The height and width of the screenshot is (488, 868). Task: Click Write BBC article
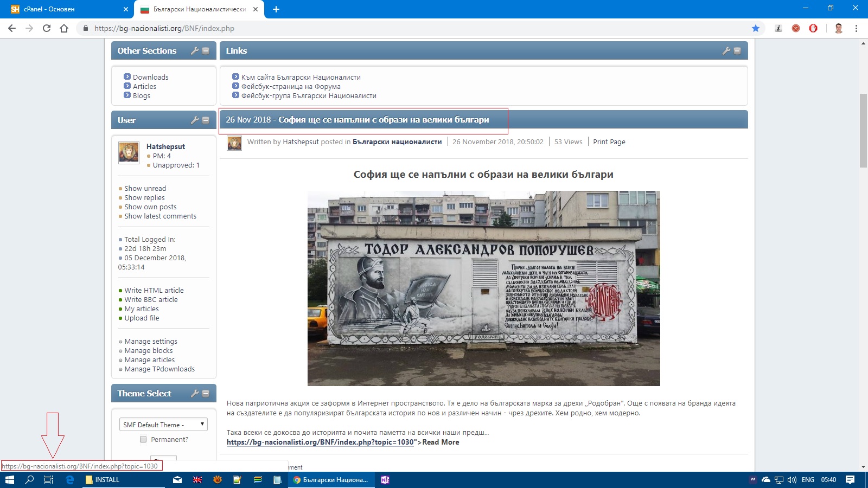(x=151, y=299)
